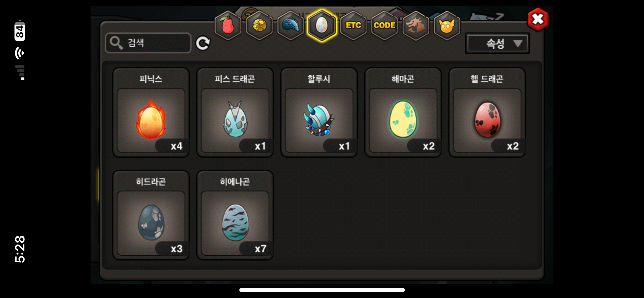Click the 검색 search field

pyautogui.click(x=148, y=43)
